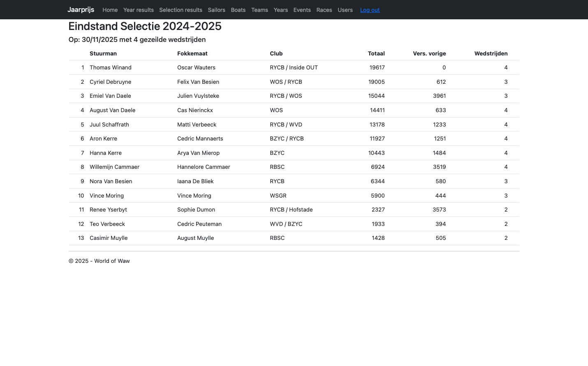This screenshot has height=366, width=588.
Task: Open the Users management page
Action: click(345, 10)
